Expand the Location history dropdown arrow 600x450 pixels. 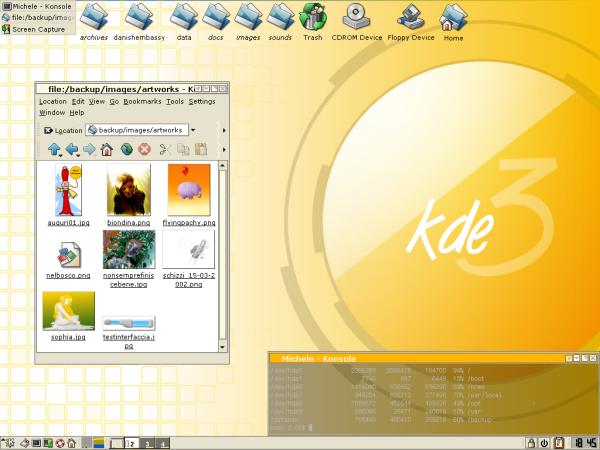193,130
